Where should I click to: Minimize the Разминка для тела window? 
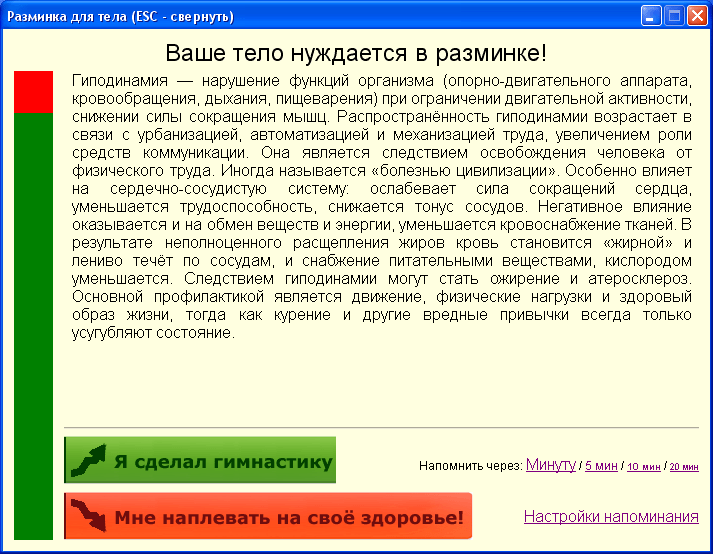[x=651, y=16]
